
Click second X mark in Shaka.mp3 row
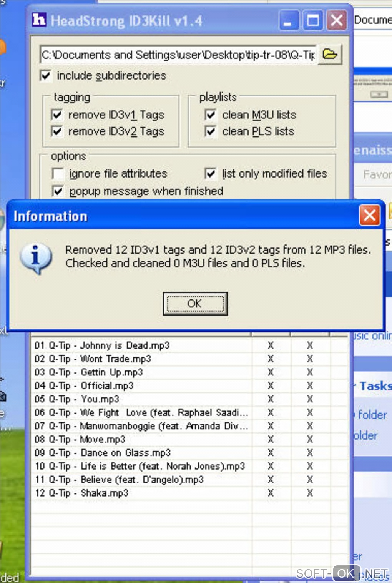coord(310,493)
